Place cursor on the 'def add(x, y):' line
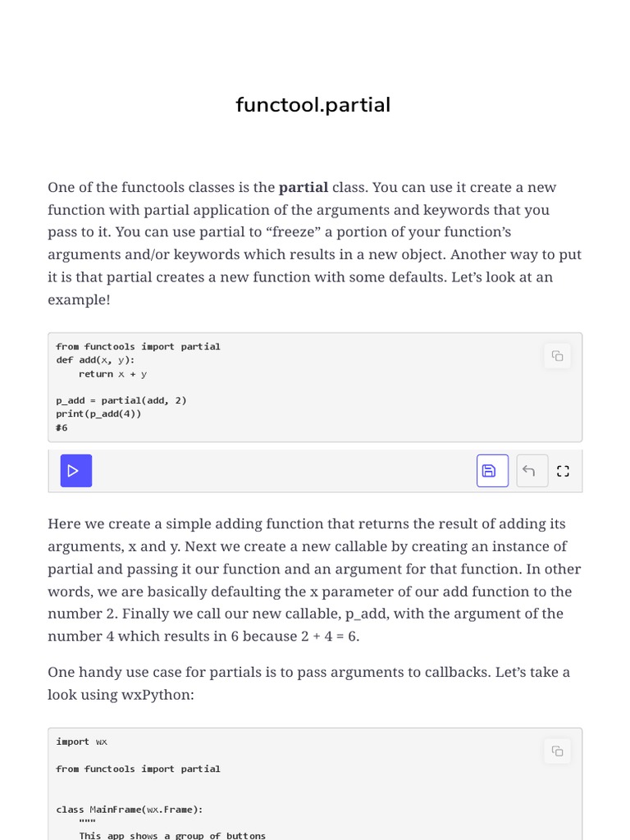 tap(95, 360)
